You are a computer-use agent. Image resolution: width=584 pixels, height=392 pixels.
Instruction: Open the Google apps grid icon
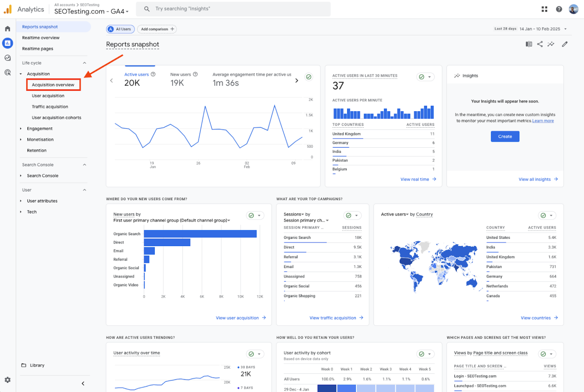(544, 9)
